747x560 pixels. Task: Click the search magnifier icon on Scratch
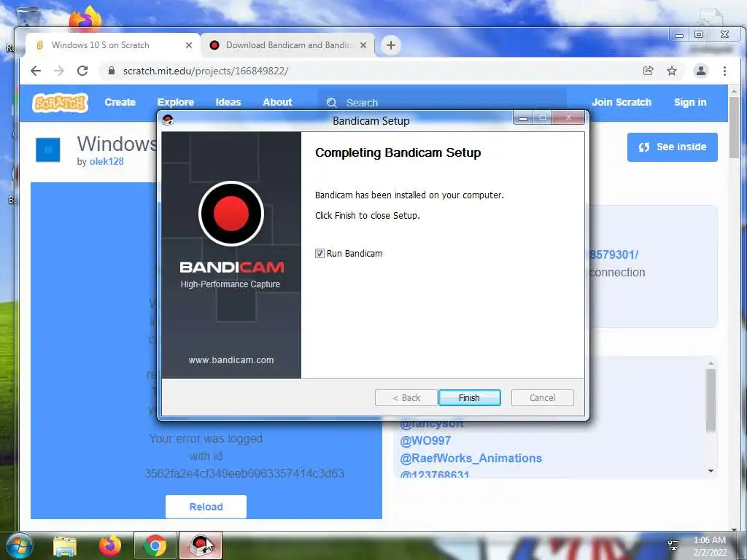pyautogui.click(x=332, y=103)
